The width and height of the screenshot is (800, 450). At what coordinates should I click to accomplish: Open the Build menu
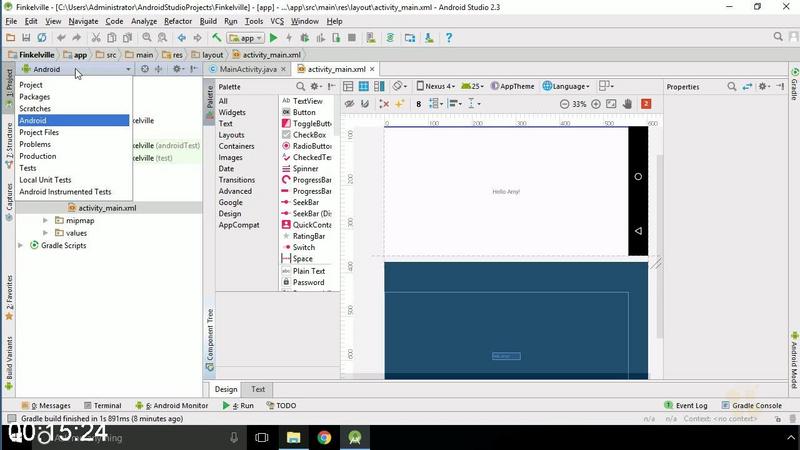[208, 21]
